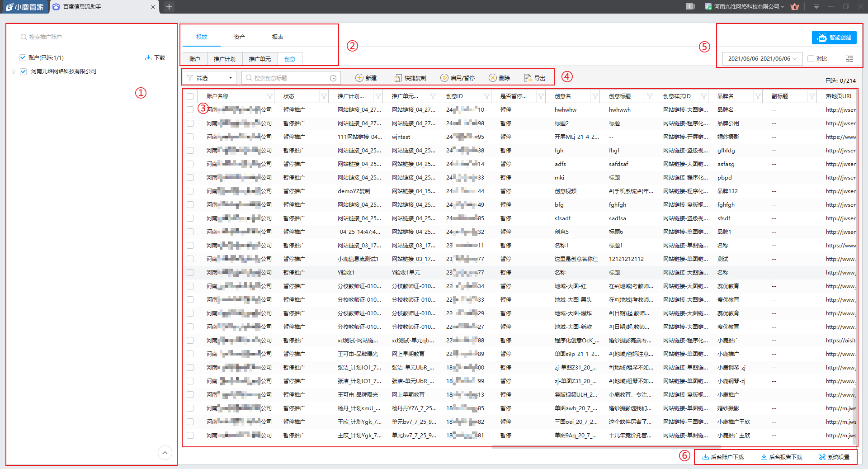Click the filter icon on 创意标题 column

tap(650, 96)
